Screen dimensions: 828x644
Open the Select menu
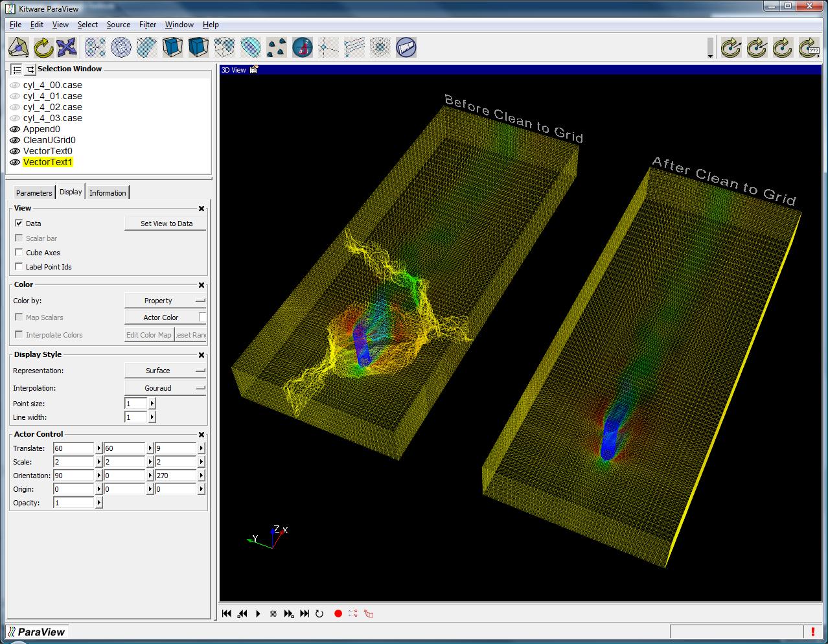click(x=87, y=25)
